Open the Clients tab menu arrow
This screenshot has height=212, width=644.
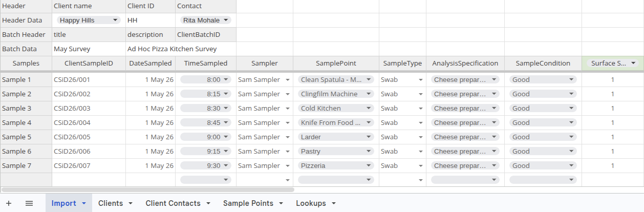coord(131,203)
